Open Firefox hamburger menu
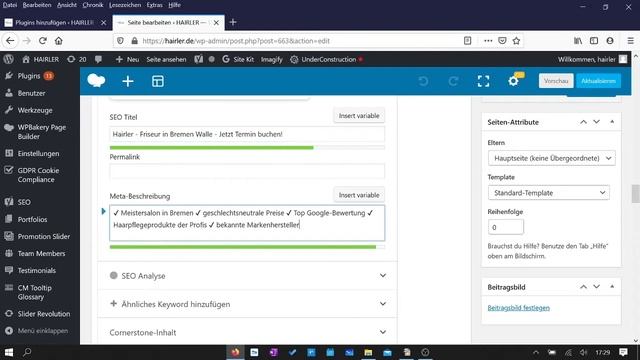 pyautogui.click(x=631, y=41)
